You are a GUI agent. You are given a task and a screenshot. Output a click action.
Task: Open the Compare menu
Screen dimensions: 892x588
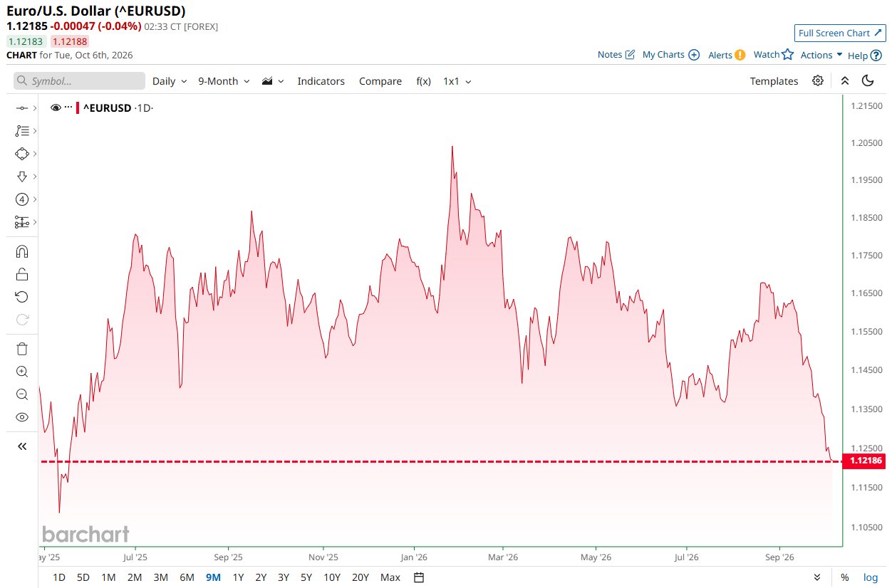[x=380, y=81]
